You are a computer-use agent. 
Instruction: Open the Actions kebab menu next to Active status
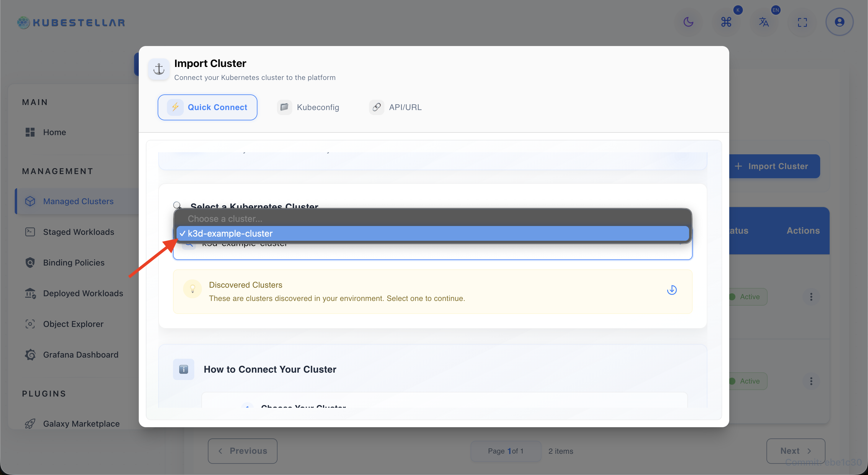click(x=811, y=297)
